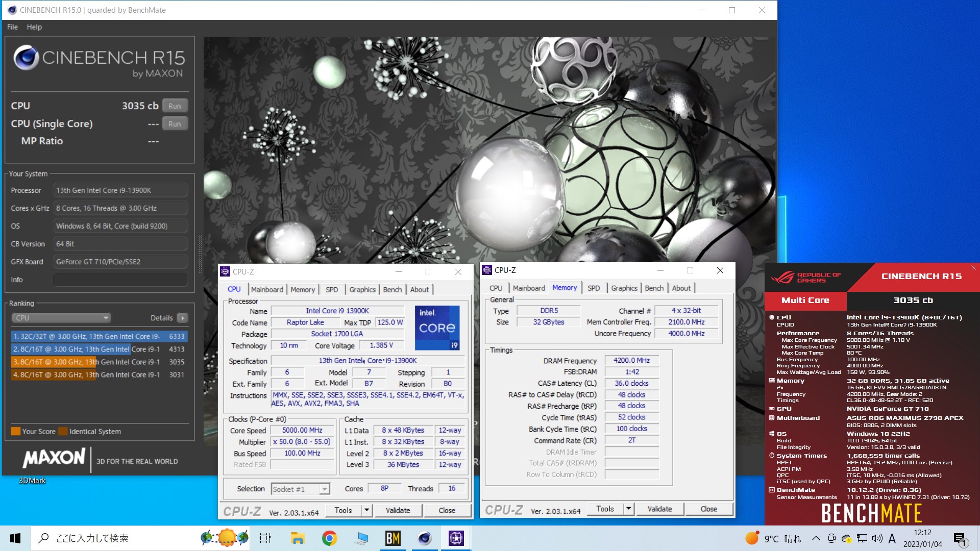
Task: Select ranking entry 4 scoring 3031
Action: (x=99, y=374)
